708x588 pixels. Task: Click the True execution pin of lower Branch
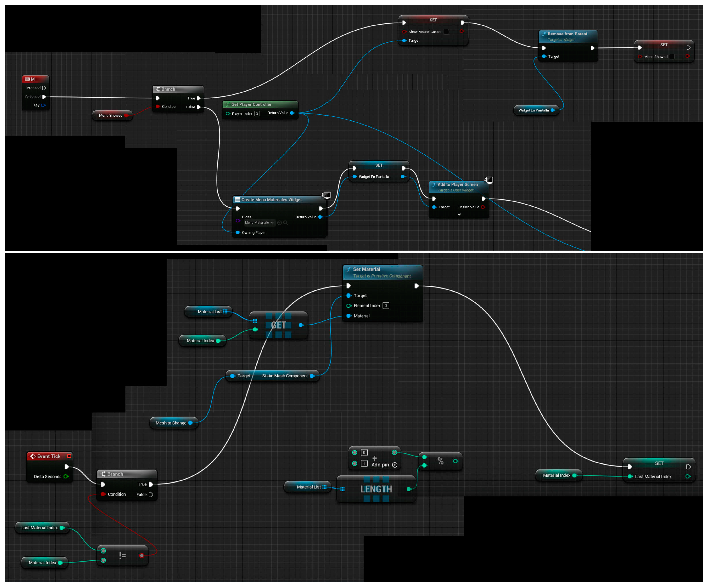click(x=151, y=484)
